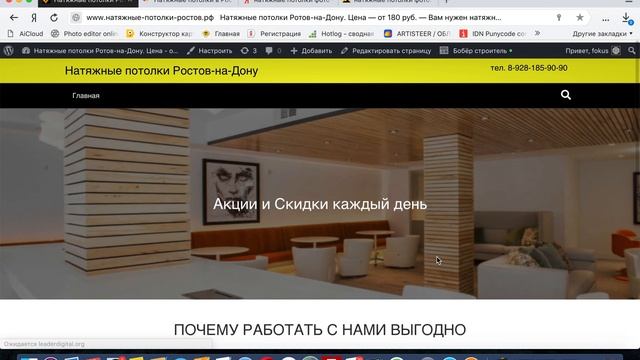
Task: Open the browser three-dot menu
Action: point(606,19)
